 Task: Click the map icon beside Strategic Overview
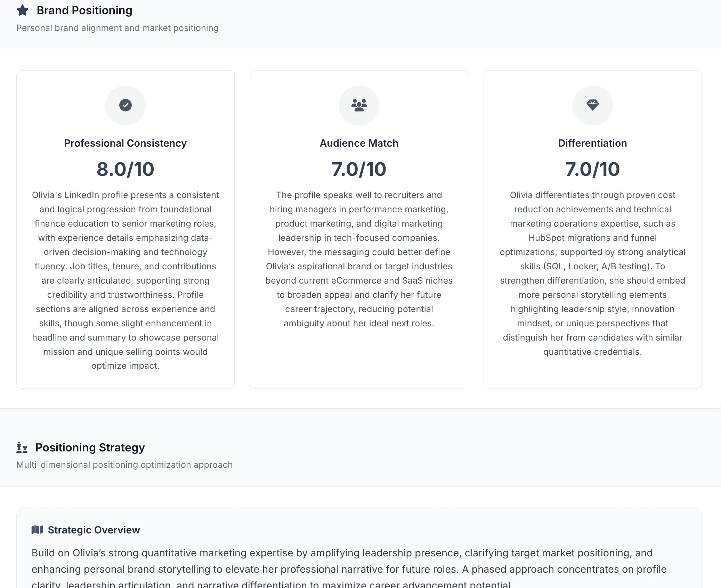(x=37, y=530)
